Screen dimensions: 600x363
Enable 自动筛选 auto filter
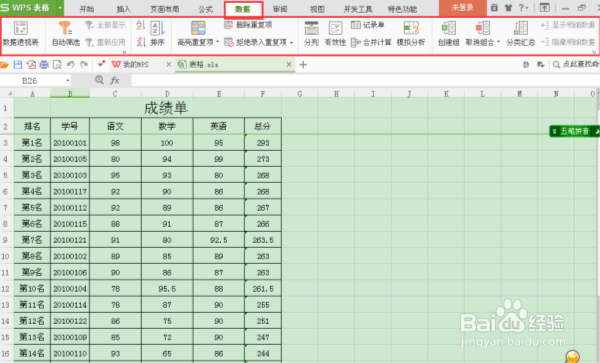pyautogui.click(x=65, y=34)
